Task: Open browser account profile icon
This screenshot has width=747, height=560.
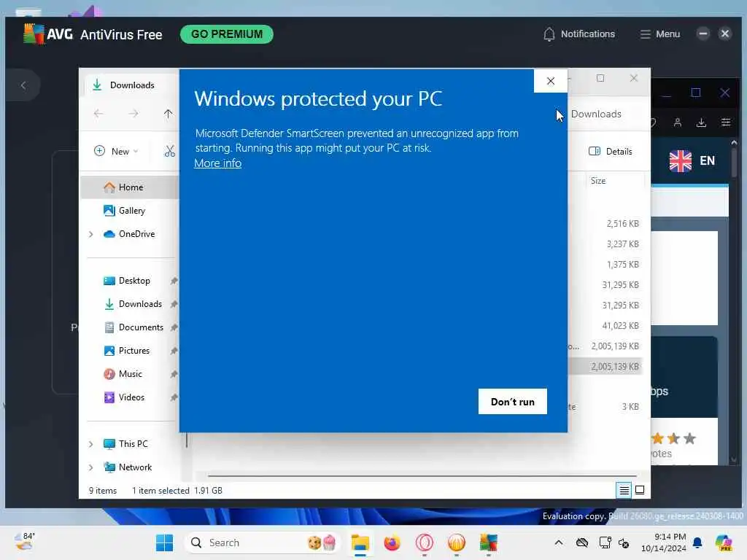Action: pyautogui.click(x=678, y=122)
